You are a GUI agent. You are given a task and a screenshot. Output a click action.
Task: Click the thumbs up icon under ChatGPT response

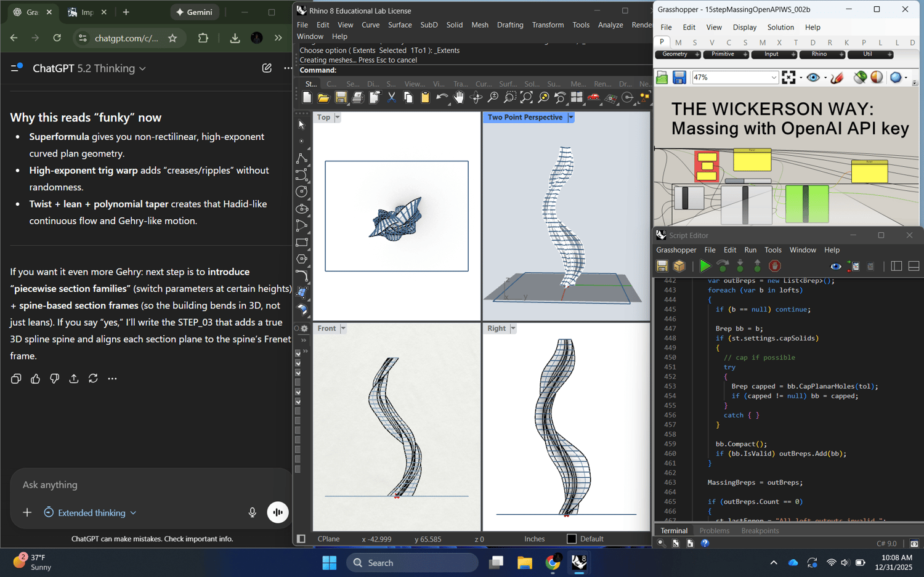pyautogui.click(x=35, y=379)
